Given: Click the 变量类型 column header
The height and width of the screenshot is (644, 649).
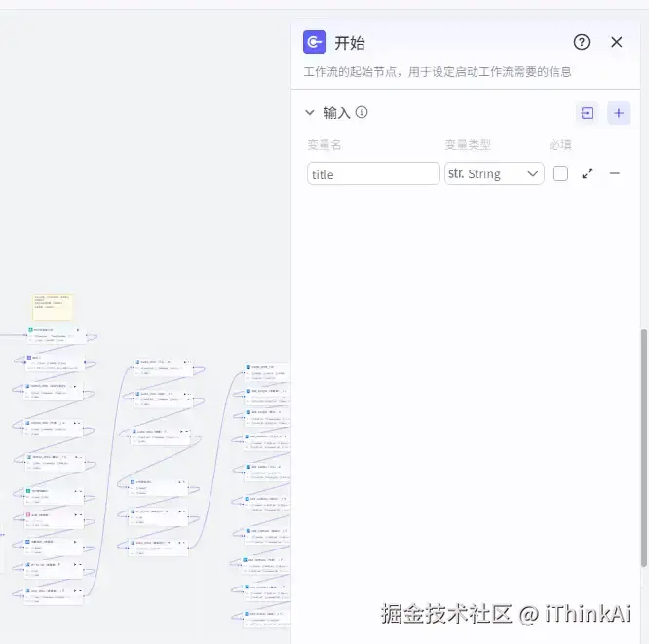Looking at the screenshot, I should point(468,145).
